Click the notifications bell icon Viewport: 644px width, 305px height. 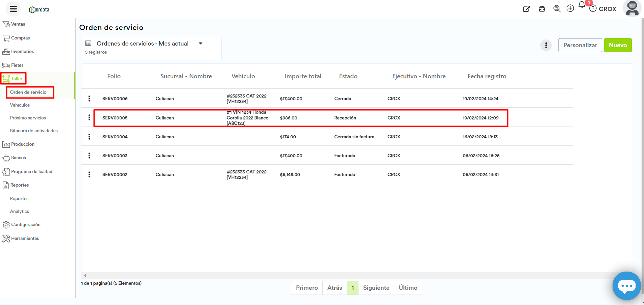click(581, 5)
